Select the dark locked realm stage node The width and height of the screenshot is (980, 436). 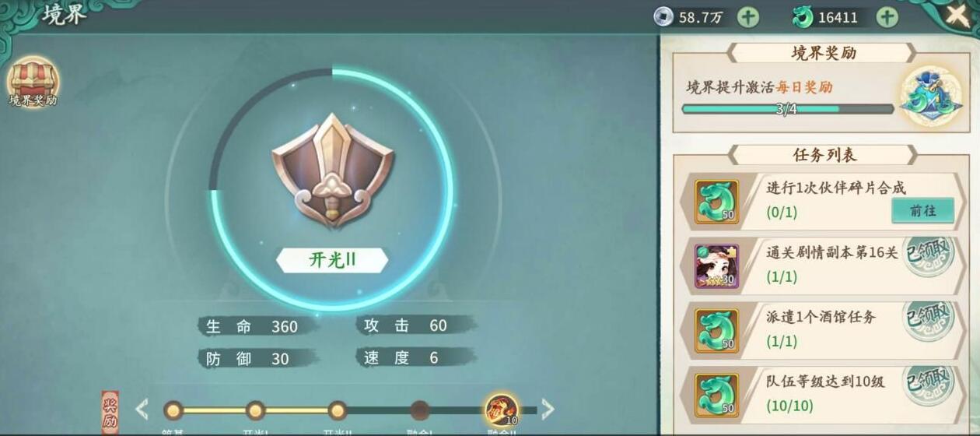420,410
